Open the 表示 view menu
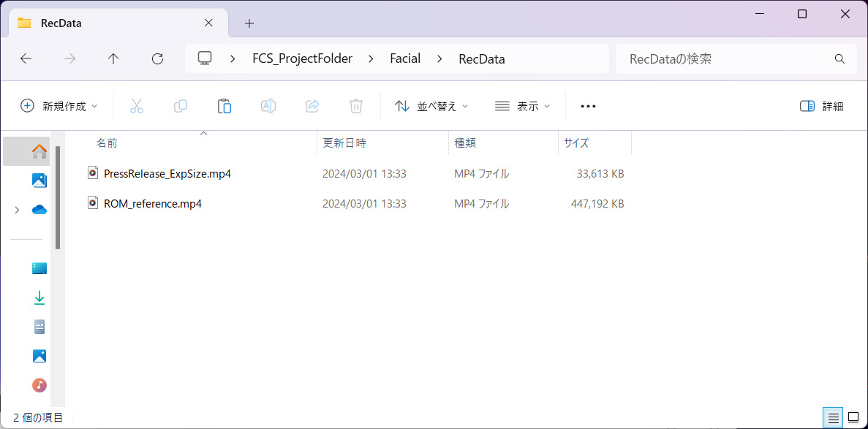 (522, 106)
